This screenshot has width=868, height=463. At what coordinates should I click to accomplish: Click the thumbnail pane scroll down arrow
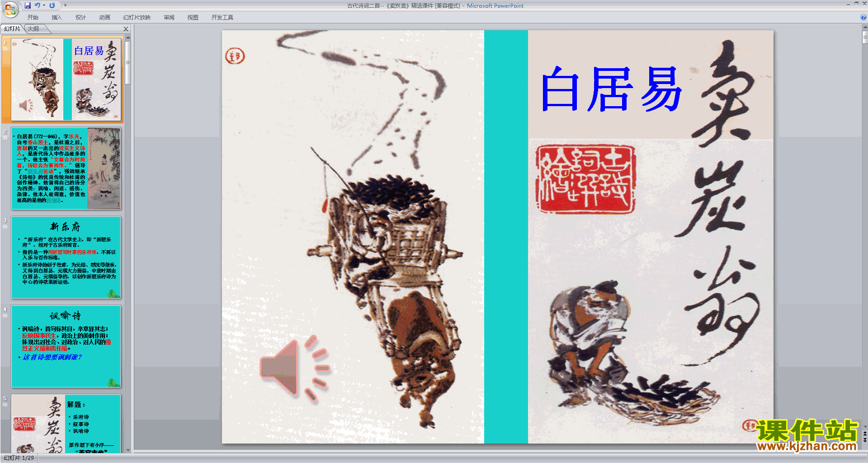point(128,450)
